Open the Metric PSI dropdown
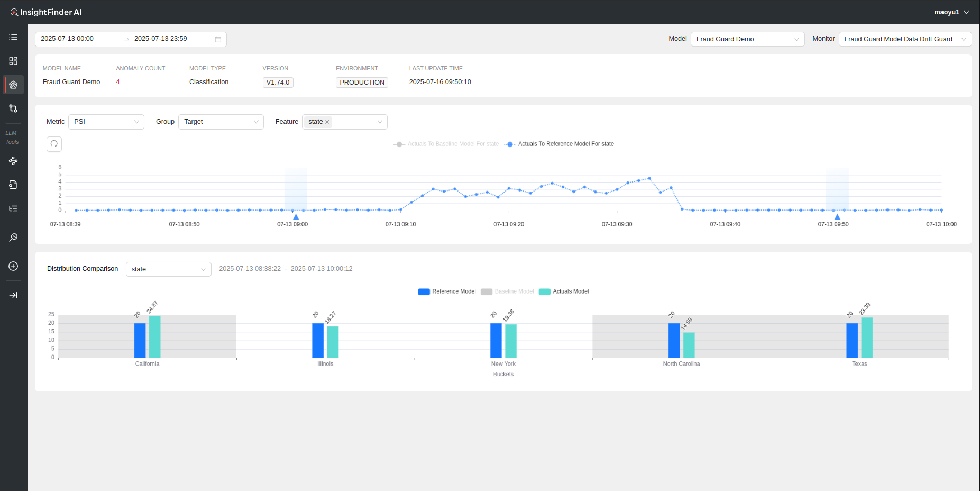980x492 pixels. (x=106, y=122)
